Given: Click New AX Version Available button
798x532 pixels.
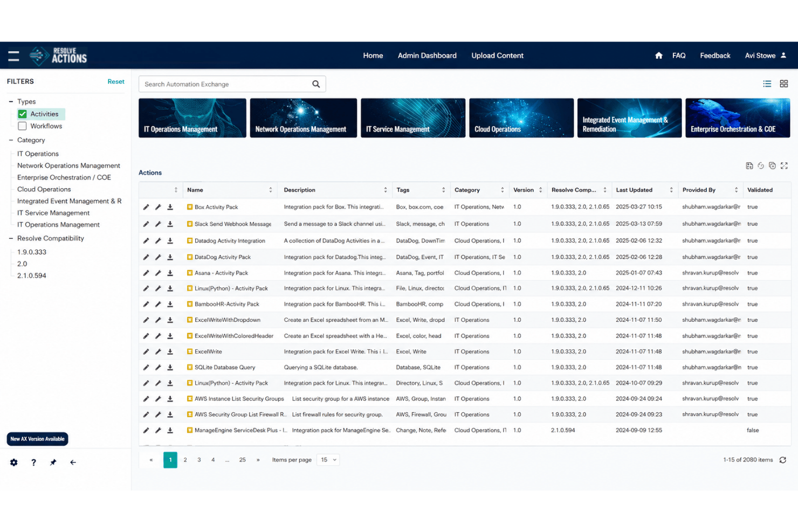Looking at the screenshot, I should click(x=37, y=439).
